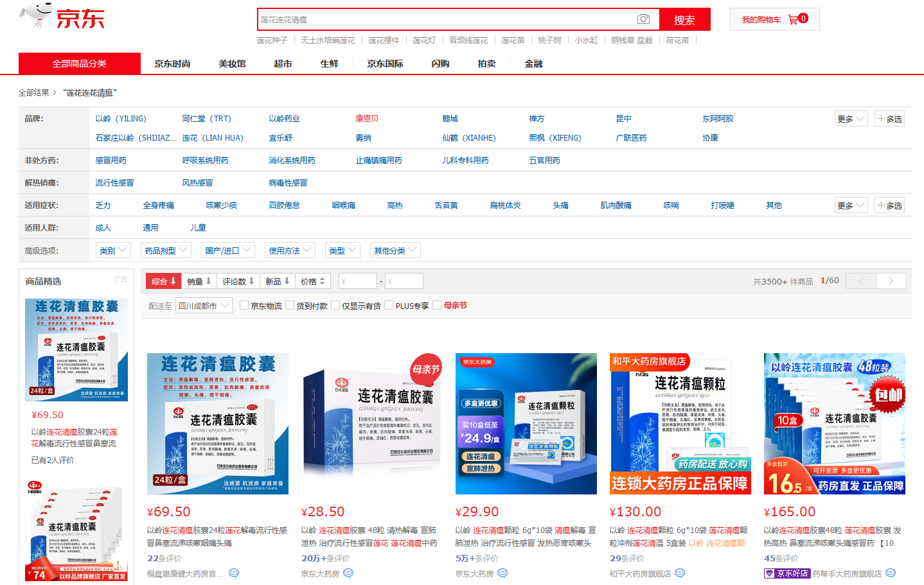Toggle the 货到付款 checkbox
The height and width of the screenshot is (585, 924).
(x=290, y=306)
